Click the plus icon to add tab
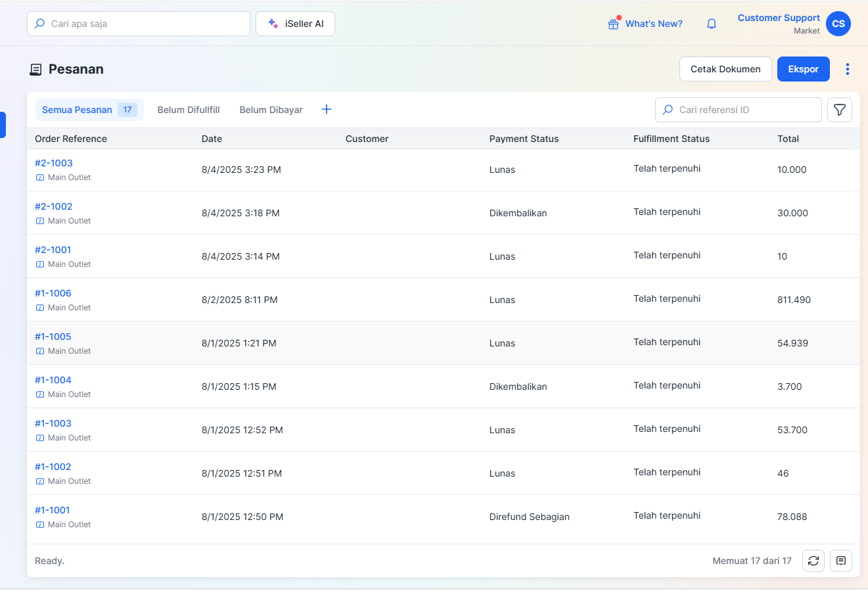 pyautogui.click(x=327, y=110)
